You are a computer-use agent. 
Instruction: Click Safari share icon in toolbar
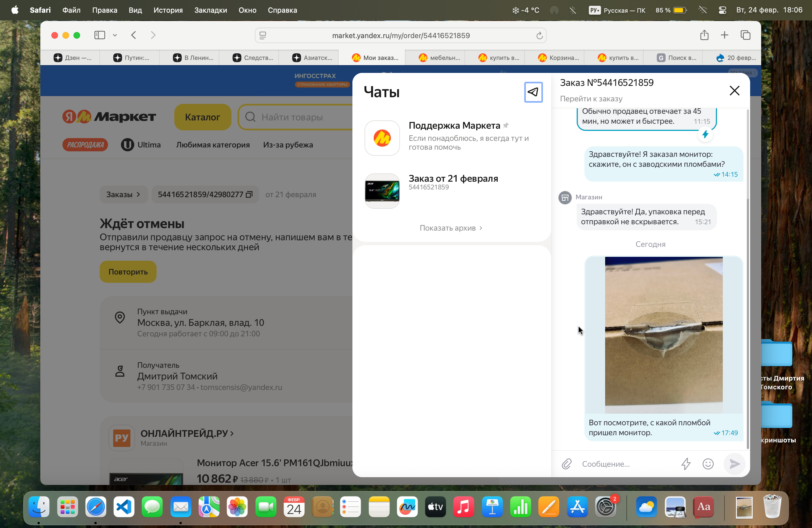[704, 35]
